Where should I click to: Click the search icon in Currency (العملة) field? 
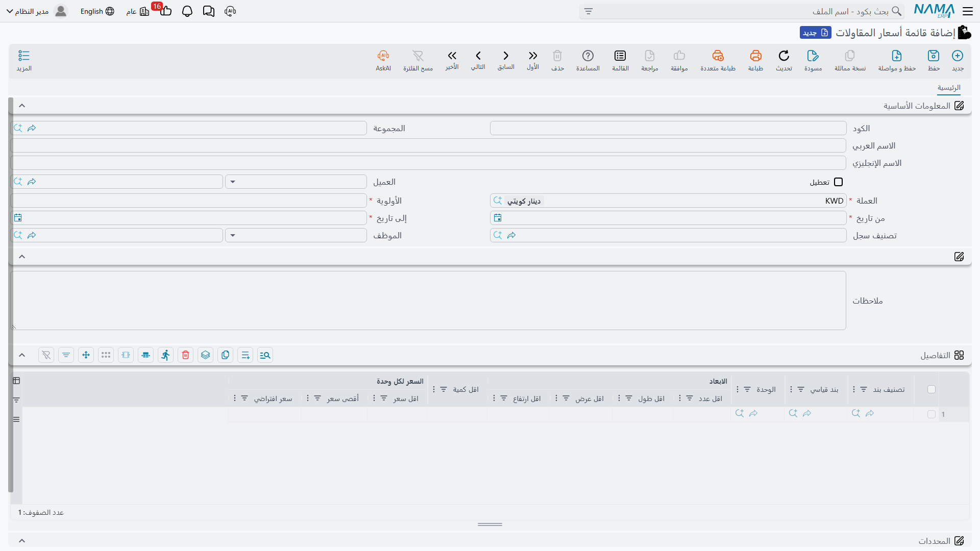tap(498, 201)
